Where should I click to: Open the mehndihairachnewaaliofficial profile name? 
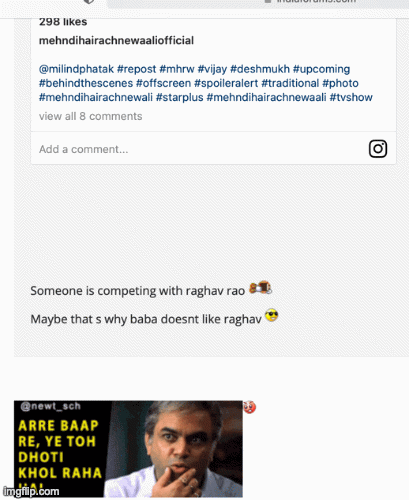116,41
